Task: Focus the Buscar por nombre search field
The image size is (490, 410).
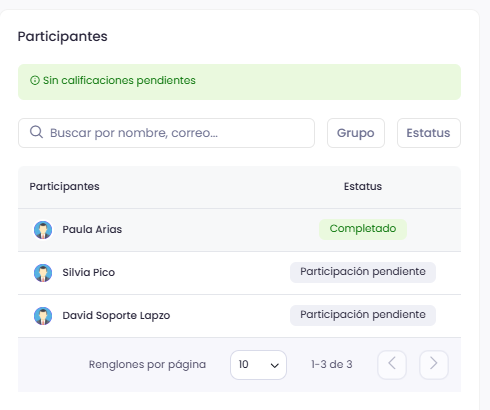Action: tap(166, 133)
